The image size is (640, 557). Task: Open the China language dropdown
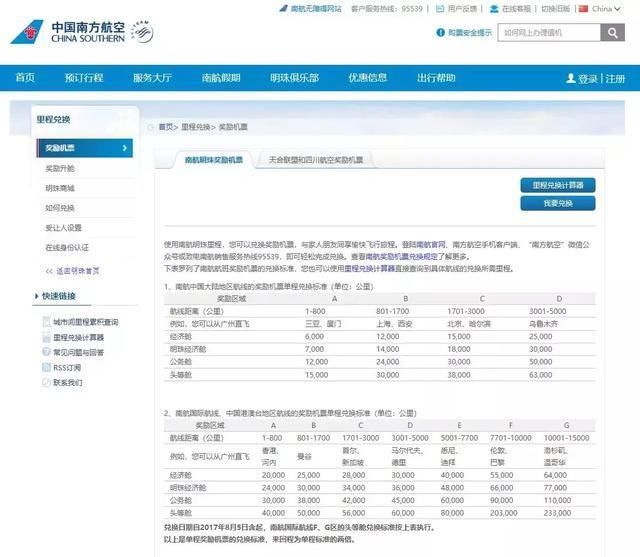click(606, 9)
